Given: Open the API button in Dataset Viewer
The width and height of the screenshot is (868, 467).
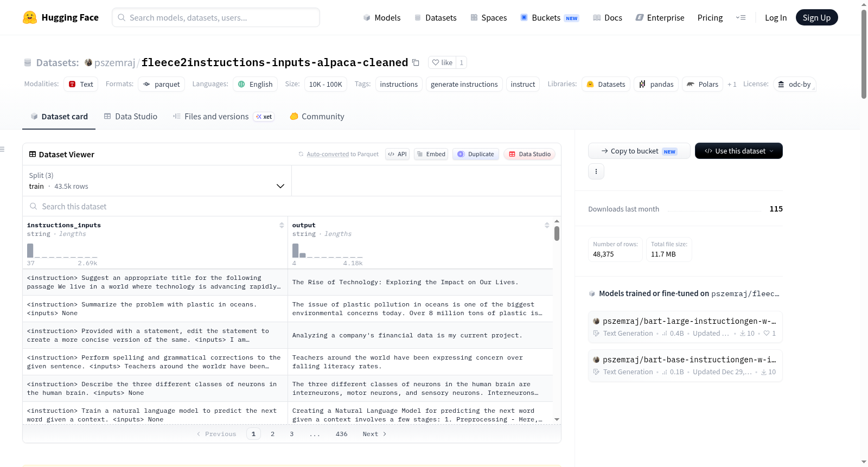Looking at the screenshot, I should tap(398, 154).
